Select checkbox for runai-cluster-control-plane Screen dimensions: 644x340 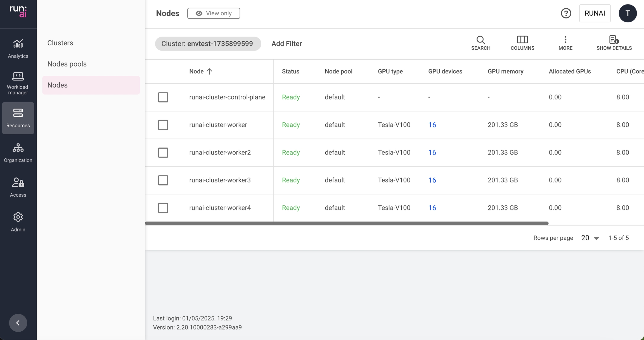click(x=163, y=97)
